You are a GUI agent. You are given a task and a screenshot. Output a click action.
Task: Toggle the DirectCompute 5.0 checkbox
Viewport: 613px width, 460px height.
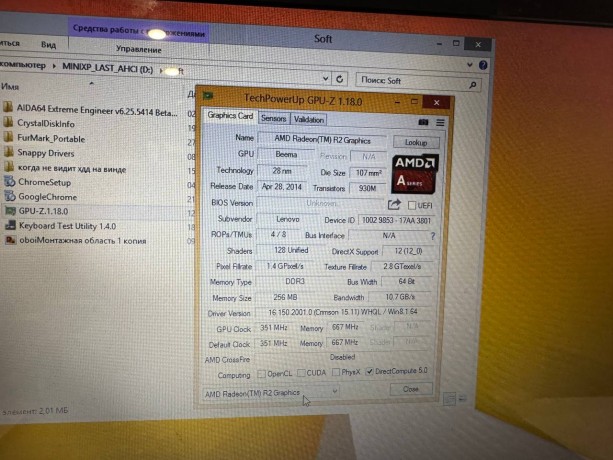(369, 372)
